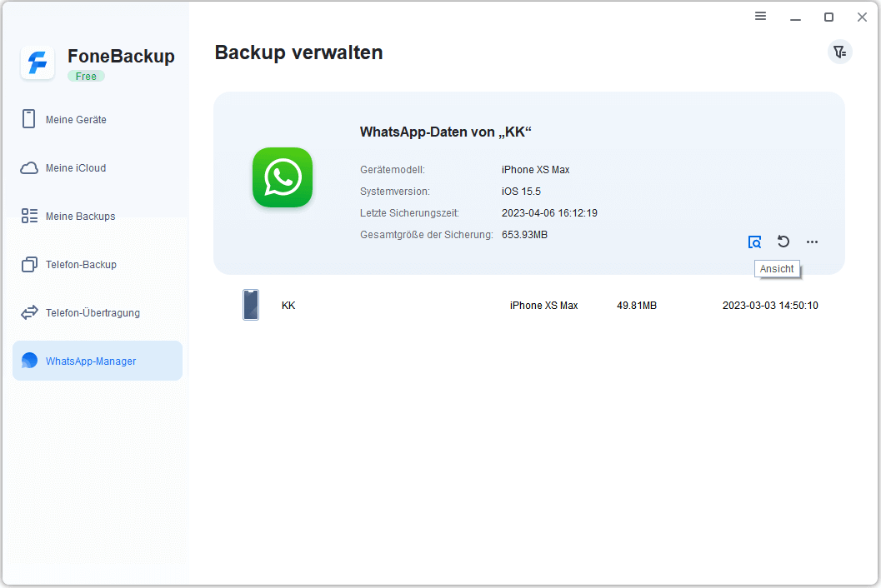The image size is (881, 588).
Task: Go to Meine Backups section
Action: pyautogui.click(x=98, y=217)
